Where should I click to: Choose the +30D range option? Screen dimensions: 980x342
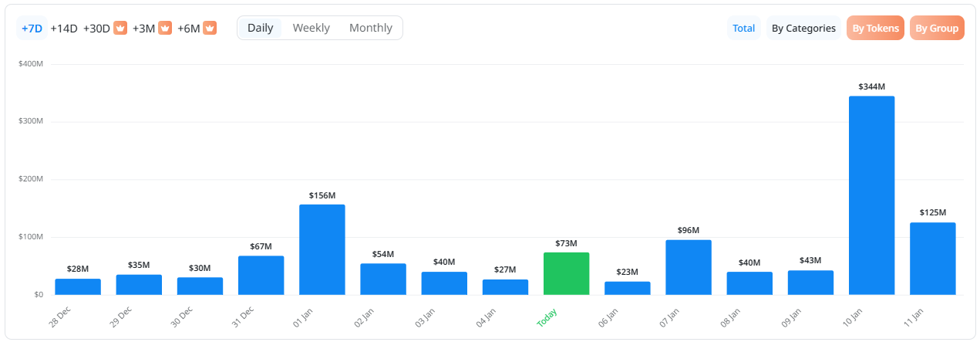[97, 28]
